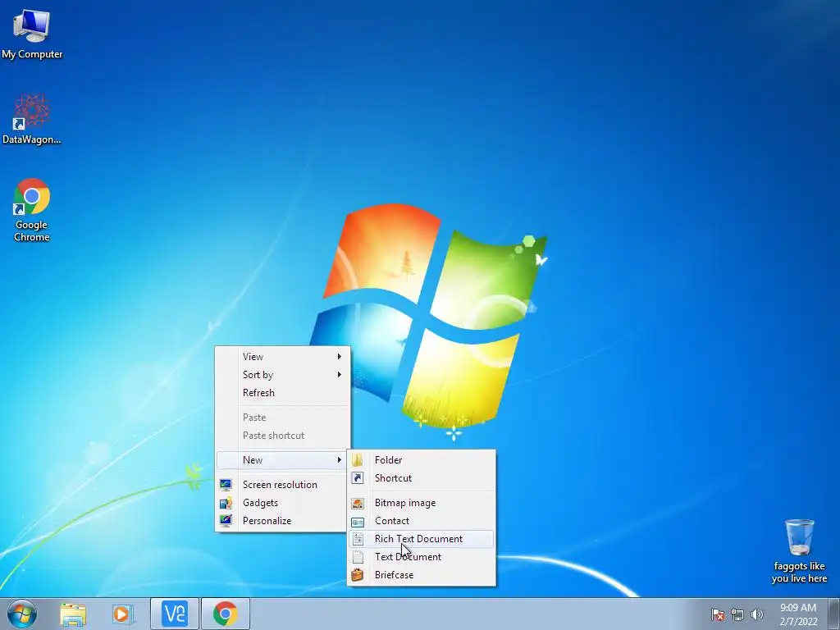This screenshot has height=630, width=840.
Task: Launch Windows Media Player from taskbar
Action: pyautogui.click(x=123, y=614)
